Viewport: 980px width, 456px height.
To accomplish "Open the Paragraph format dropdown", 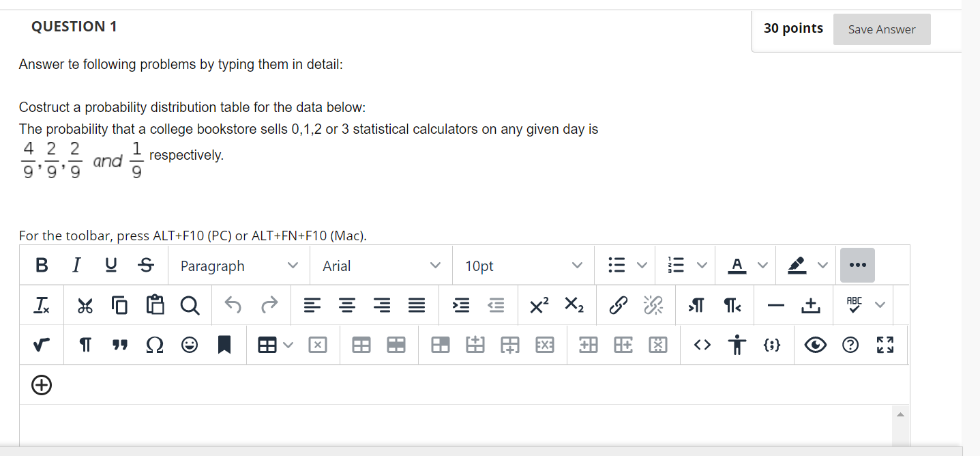I will [x=239, y=266].
